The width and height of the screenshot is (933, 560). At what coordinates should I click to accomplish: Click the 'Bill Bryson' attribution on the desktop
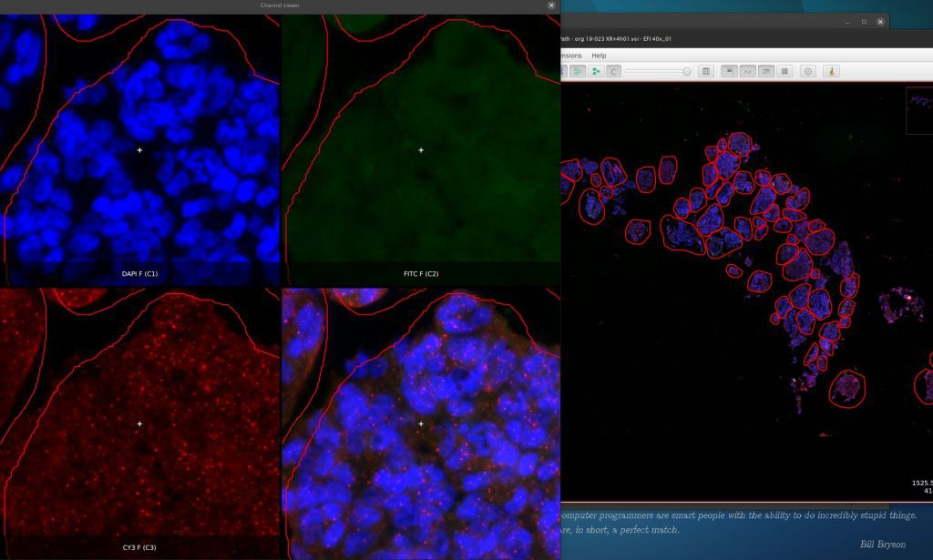click(883, 544)
